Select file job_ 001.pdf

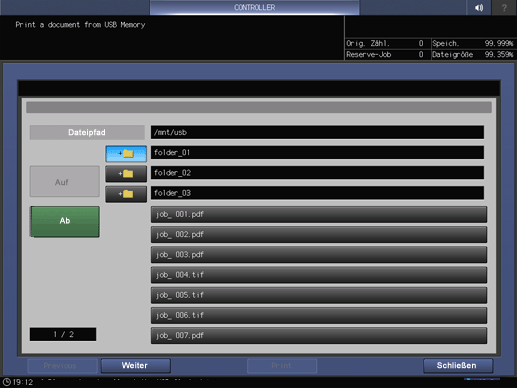pyautogui.click(x=319, y=214)
